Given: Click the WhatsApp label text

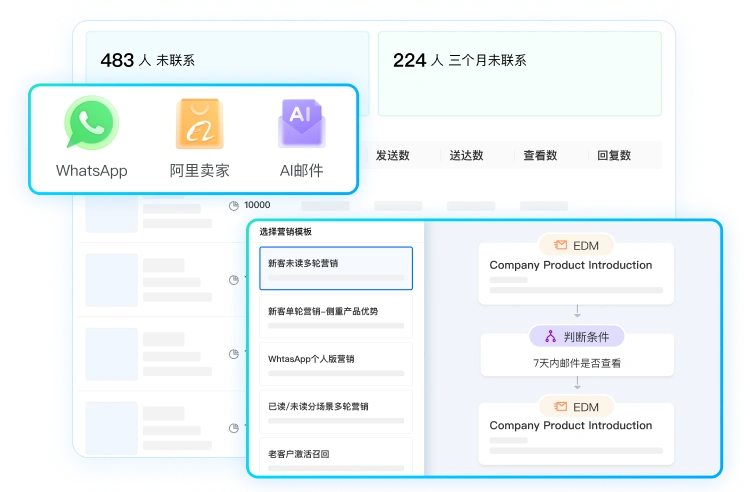Looking at the screenshot, I should pos(91,171).
